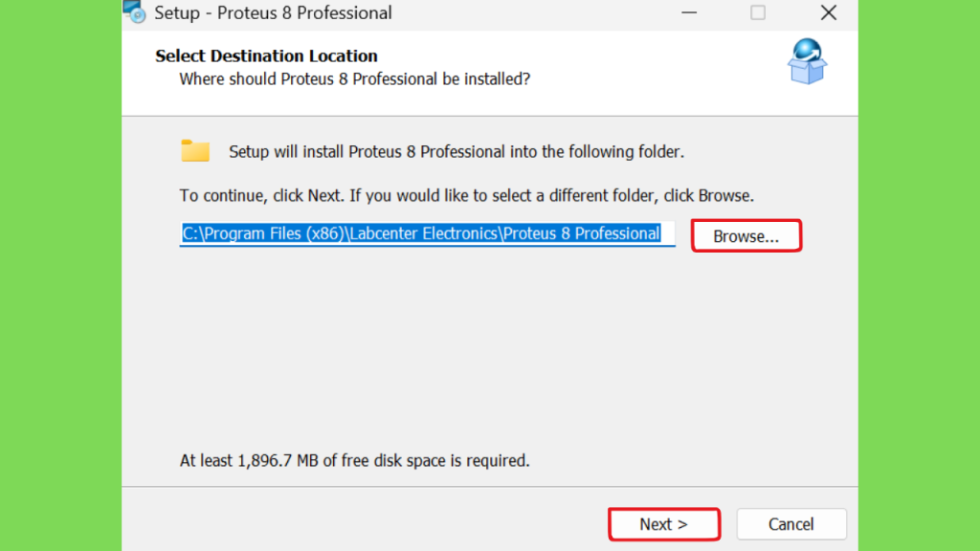Click the free disk space requirement text

[354, 460]
